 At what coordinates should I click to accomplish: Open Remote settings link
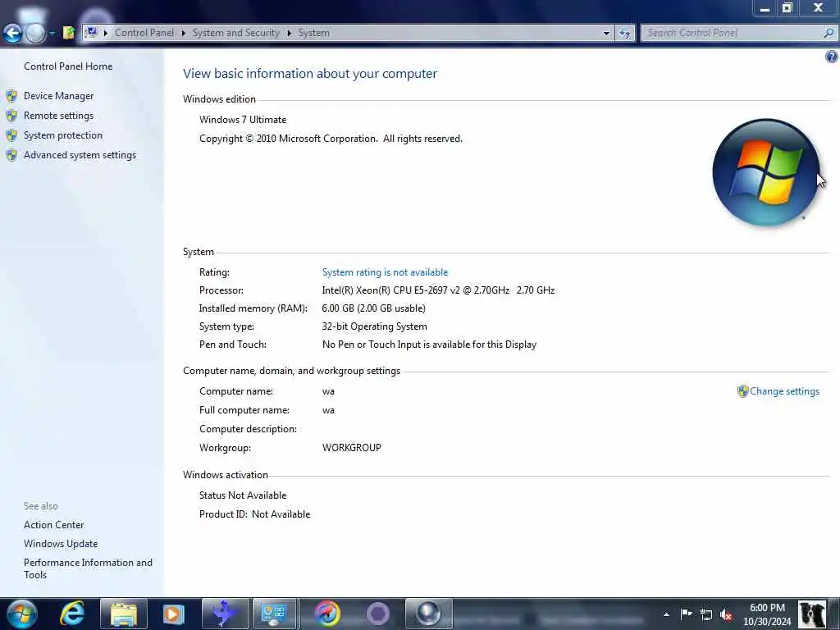coord(58,116)
